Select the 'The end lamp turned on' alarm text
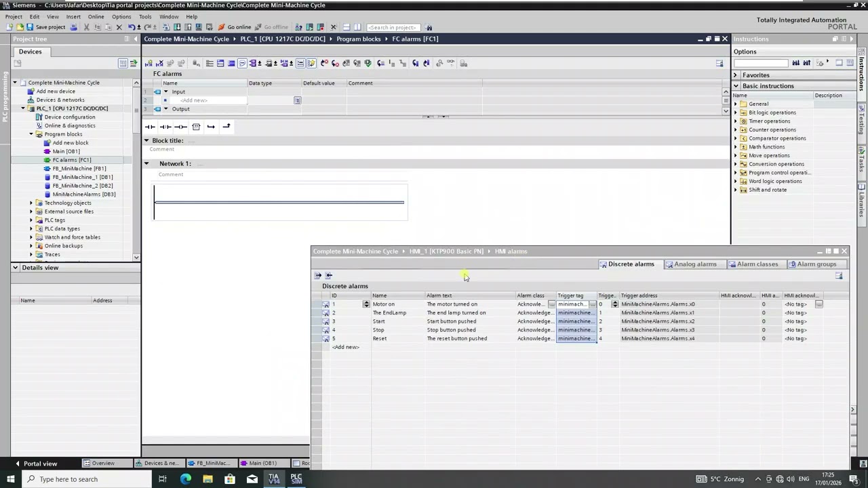 point(456,313)
